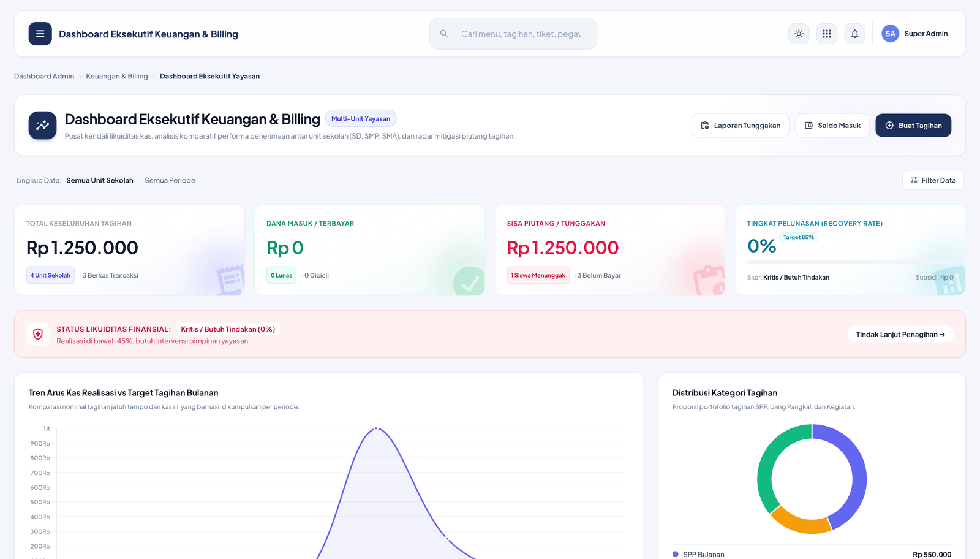Click Rp 550.000 SPP amount

click(932, 554)
